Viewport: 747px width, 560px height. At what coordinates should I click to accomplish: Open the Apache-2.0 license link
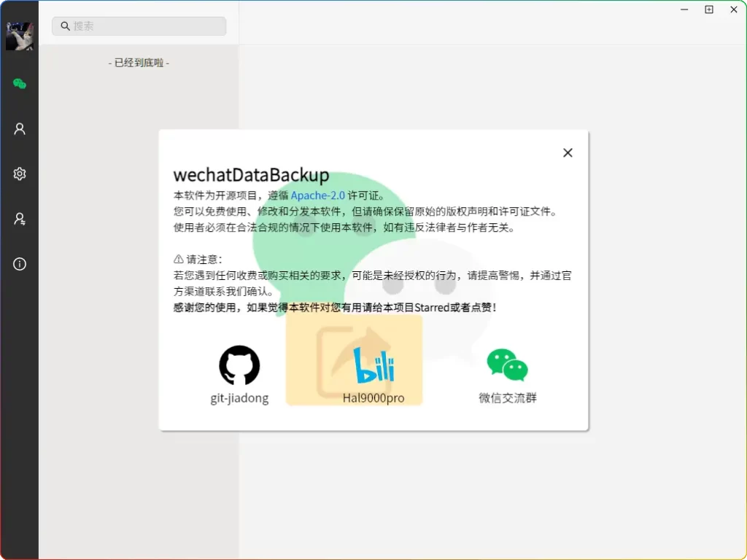tap(318, 195)
